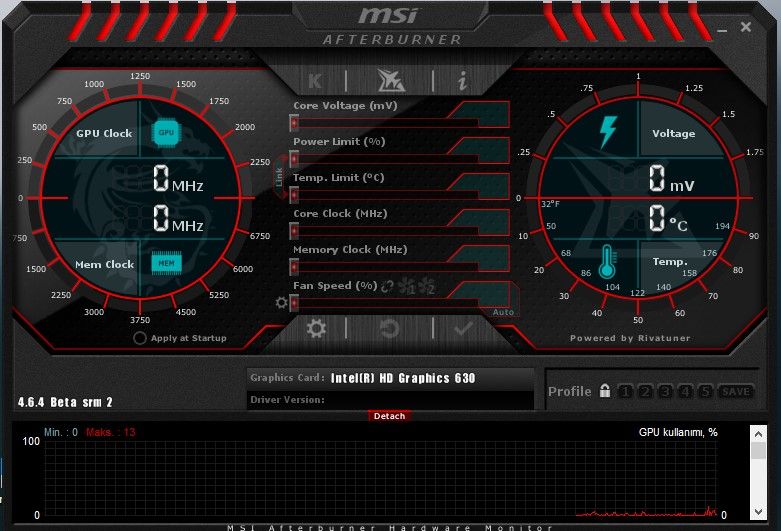Click the thermometer temperature icon
Image resolution: width=781 pixels, height=531 pixels.
[x=607, y=261]
